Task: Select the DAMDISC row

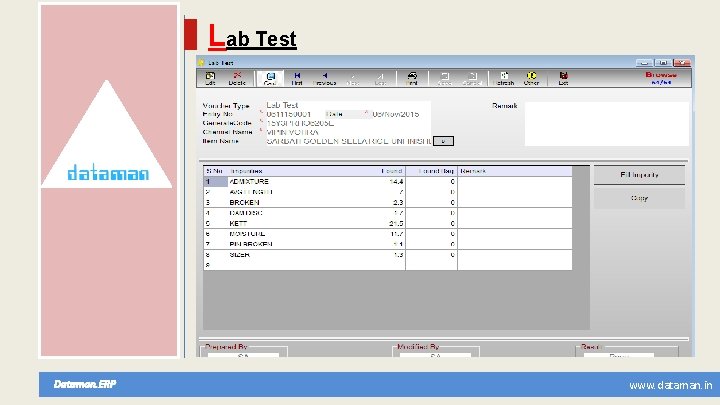Action: 388,213
